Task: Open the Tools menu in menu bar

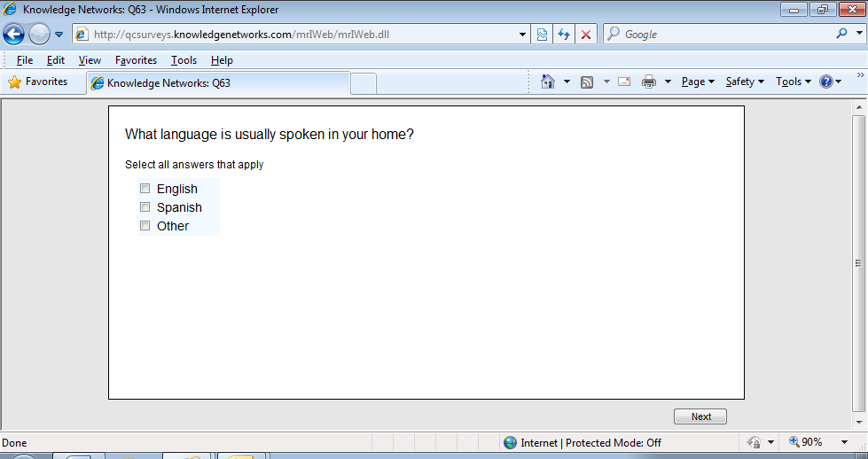Action: click(x=184, y=59)
